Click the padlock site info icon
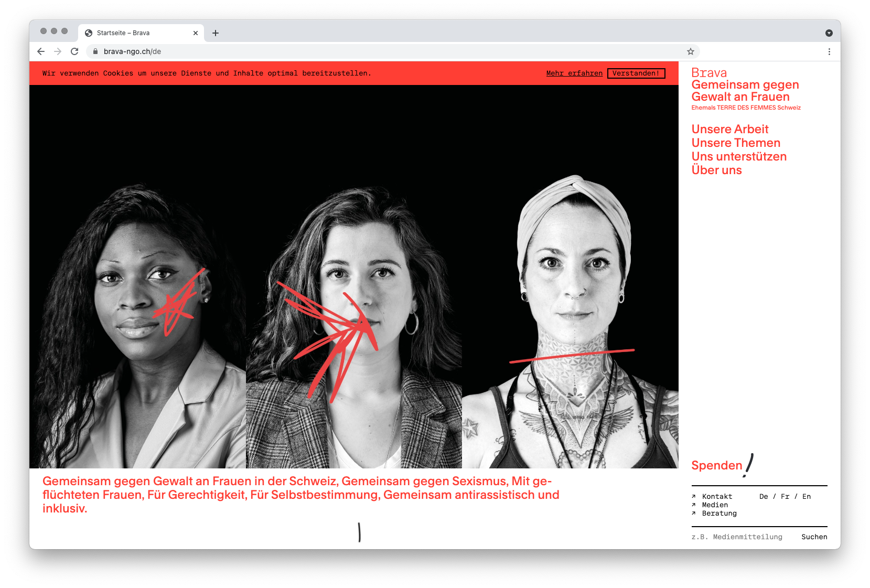This screenshot has width=870, height=588. pos(95,51)
